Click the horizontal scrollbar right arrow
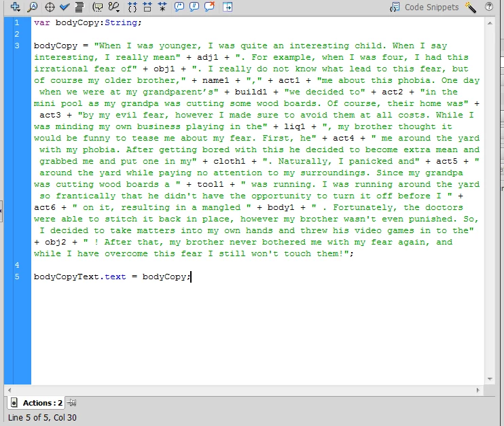This screenshot has width=504, height=426. [478, 390]
